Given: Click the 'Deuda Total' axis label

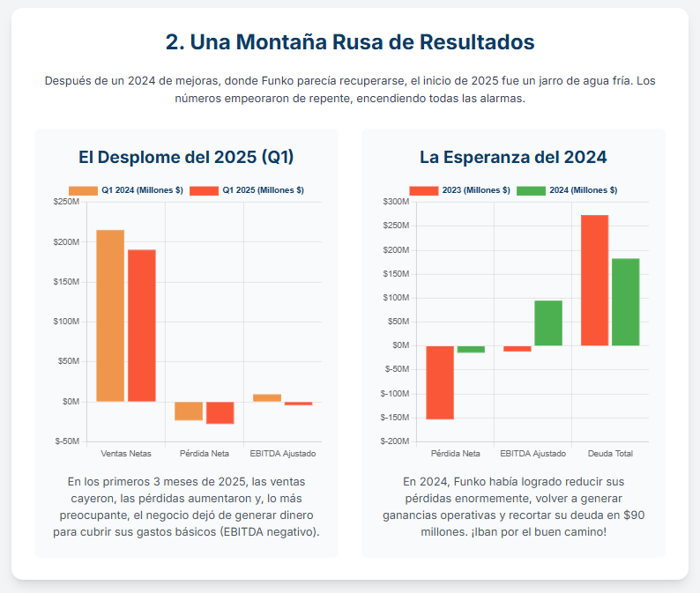Looking at the screenshot, I should click(610, 454).
